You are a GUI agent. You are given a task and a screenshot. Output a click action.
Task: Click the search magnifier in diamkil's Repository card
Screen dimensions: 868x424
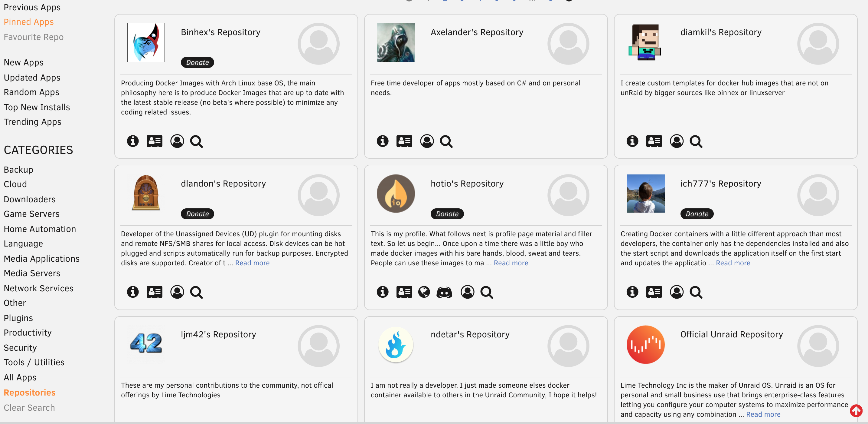pyautogui.click(x=696, y=141)
